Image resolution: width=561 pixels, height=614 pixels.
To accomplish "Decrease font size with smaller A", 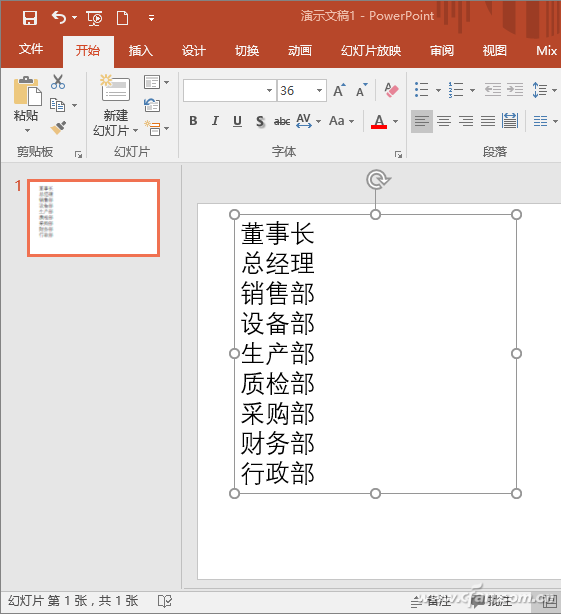I will [362, 90].
